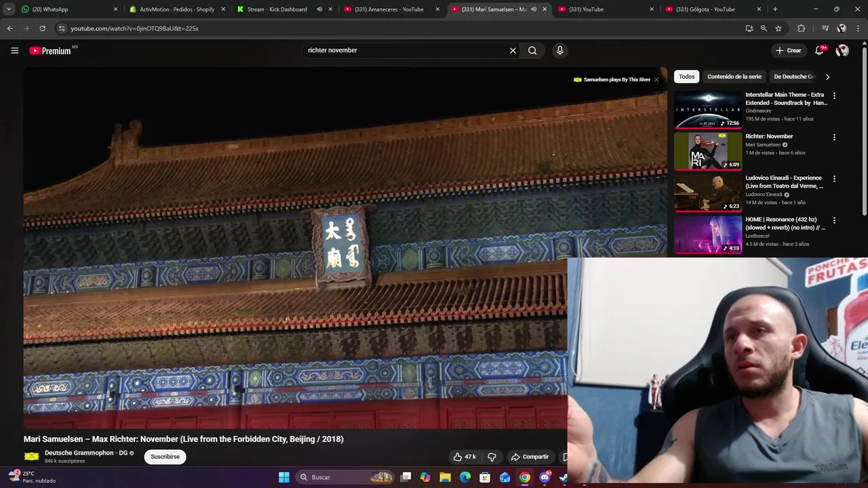Select the Contenido de la serie chip
This screenshot has width=868, height=488.
pos(734,77)
